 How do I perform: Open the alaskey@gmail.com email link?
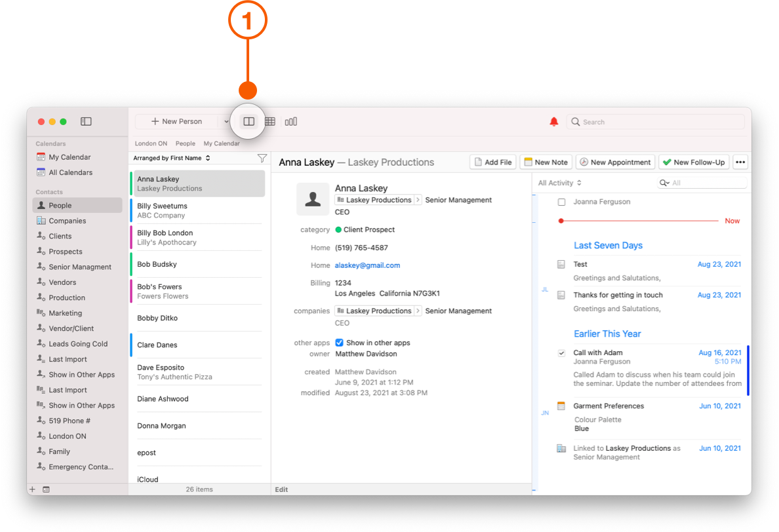(367, 264)
